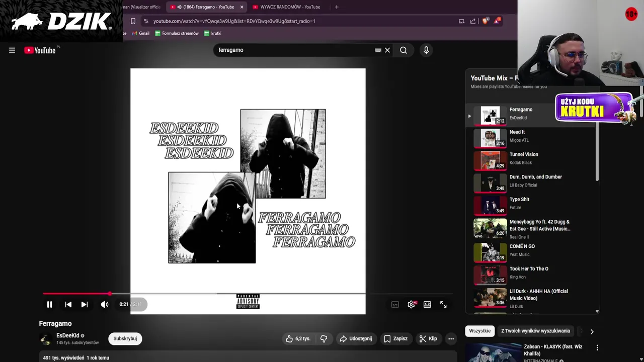Open Brave rewards triangle icon
The image size is (644, 362).
497,21
